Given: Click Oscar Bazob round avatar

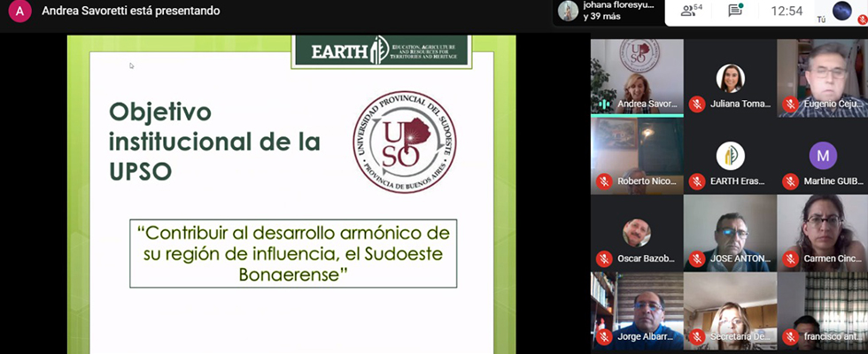Looking at the screenshot, I should pos(637,233).
